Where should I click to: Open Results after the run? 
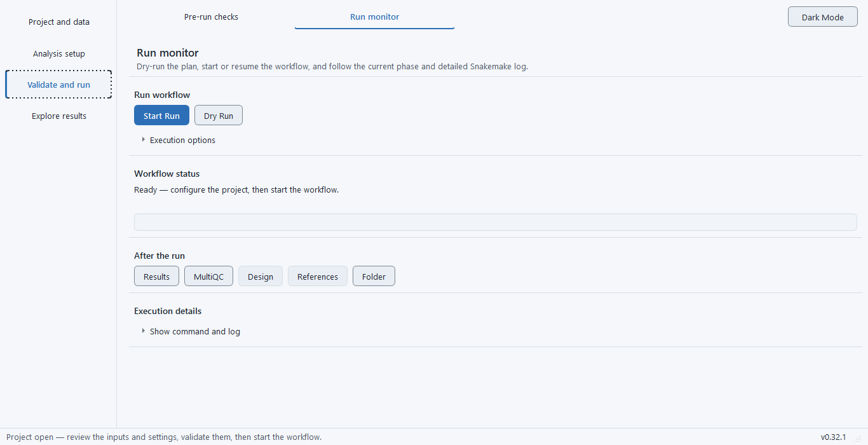point(156,277)
